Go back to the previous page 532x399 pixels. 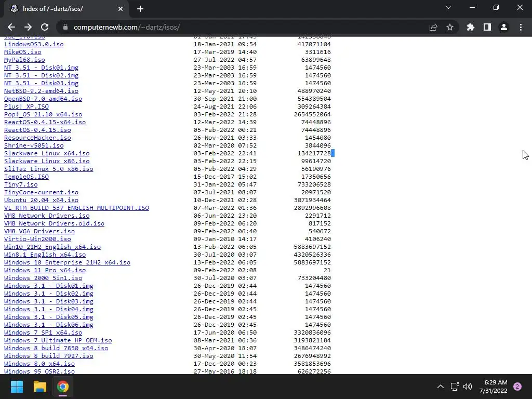click(x=11, y=27)
